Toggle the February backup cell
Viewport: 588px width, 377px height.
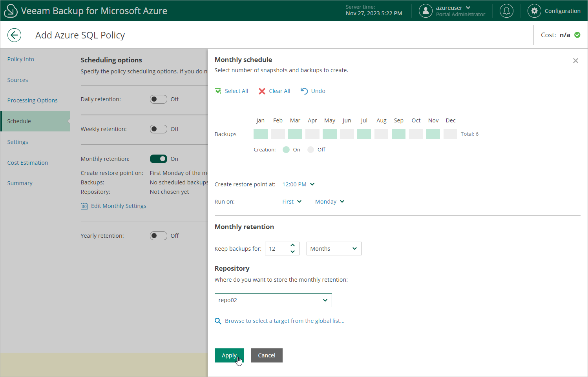[x=278, y=134]
